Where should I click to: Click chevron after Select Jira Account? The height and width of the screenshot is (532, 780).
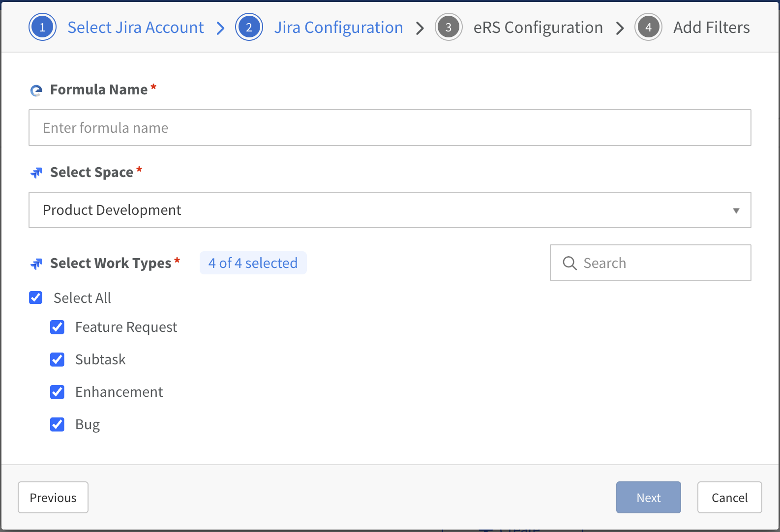point(221,28)
